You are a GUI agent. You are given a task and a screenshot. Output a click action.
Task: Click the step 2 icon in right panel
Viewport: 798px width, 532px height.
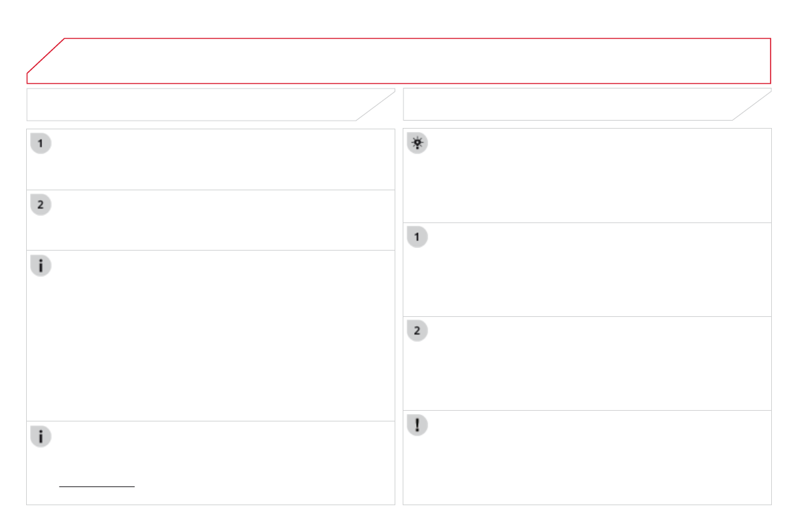coord(417,331)
